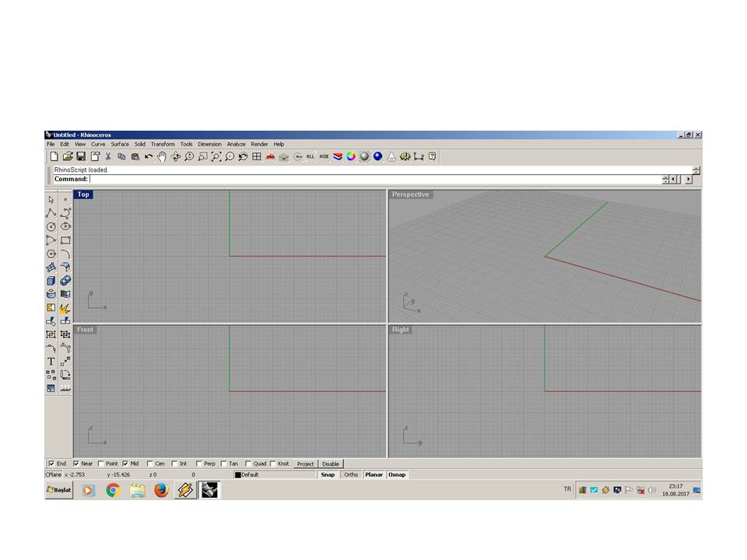Image resolution: width=747 pixels, height=560 pixels.
Task: Activate the Front viewport title
Action: 86,330
